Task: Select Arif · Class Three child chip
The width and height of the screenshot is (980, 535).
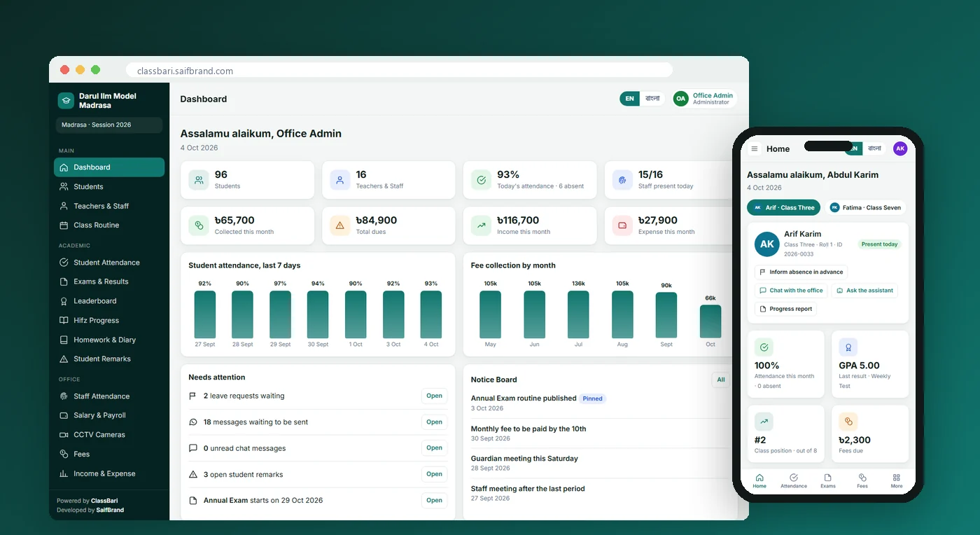Action: tap(784, 208)
